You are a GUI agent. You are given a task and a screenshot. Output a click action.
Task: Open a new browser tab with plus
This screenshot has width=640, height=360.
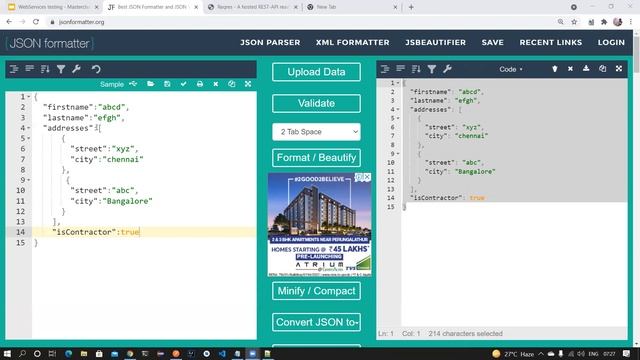pos(411,7)
